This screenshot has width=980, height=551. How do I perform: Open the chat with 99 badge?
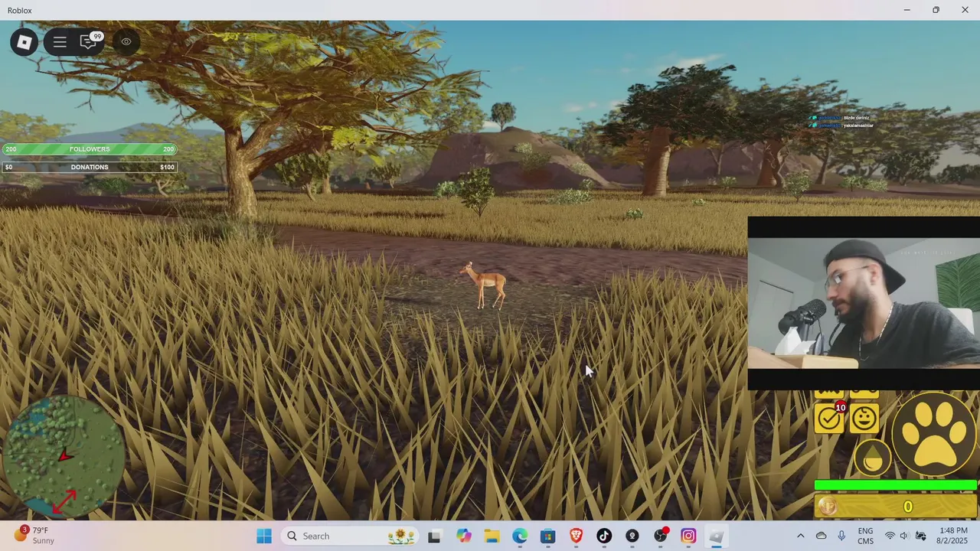coord(89,41)
